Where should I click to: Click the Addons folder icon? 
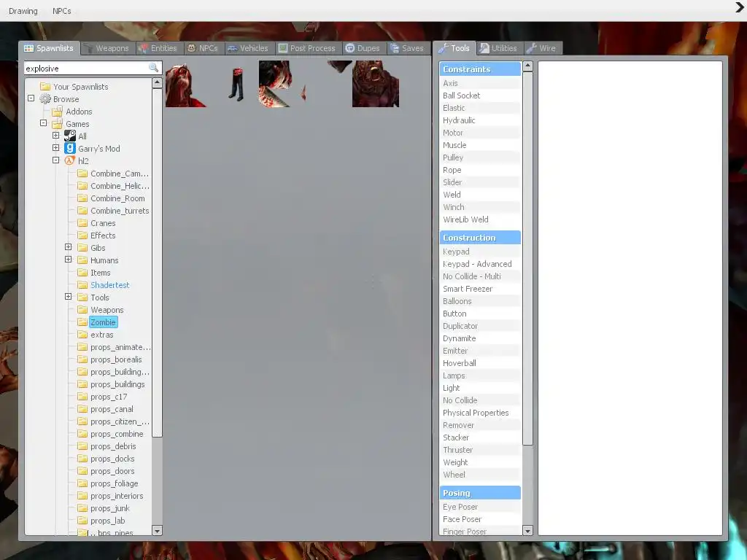pyautogui.click(x=57, y=112)
